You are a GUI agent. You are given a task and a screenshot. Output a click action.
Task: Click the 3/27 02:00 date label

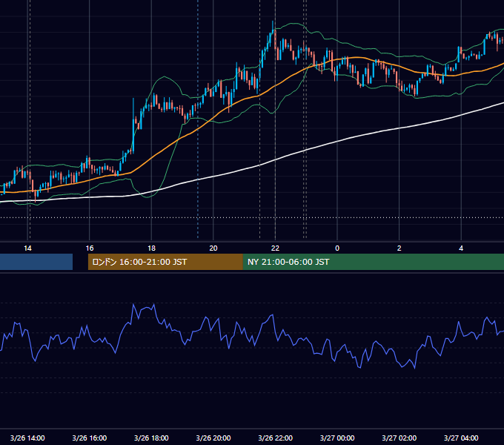click(x=399, y=438)
